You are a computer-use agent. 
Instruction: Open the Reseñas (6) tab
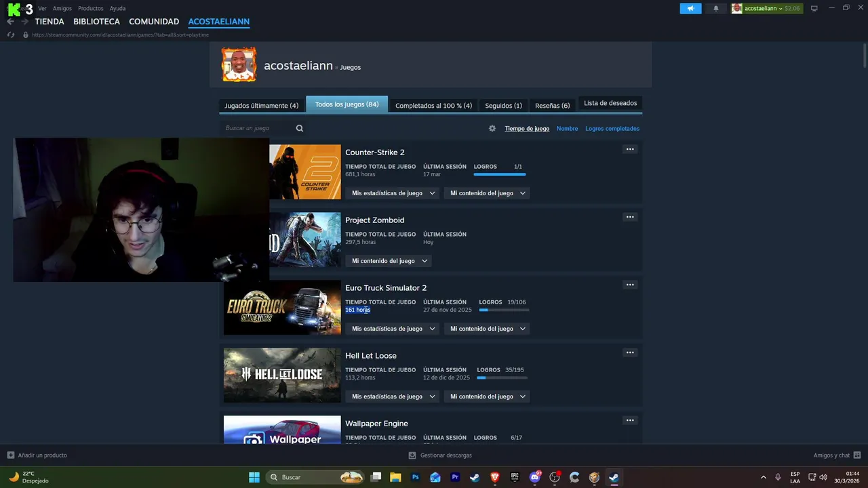click(x=552, y=106)
